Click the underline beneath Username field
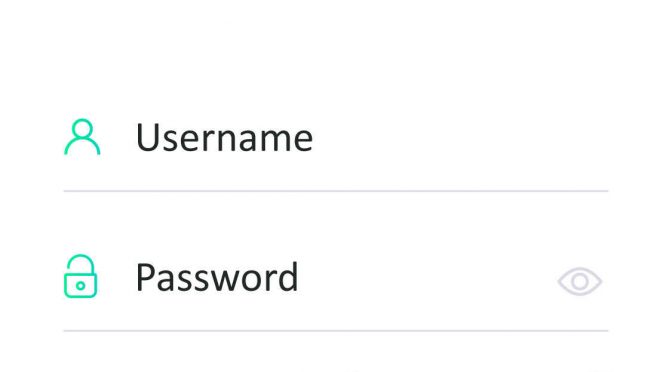Viewport: 672px width, 372px height. click(x=336, y=191)
